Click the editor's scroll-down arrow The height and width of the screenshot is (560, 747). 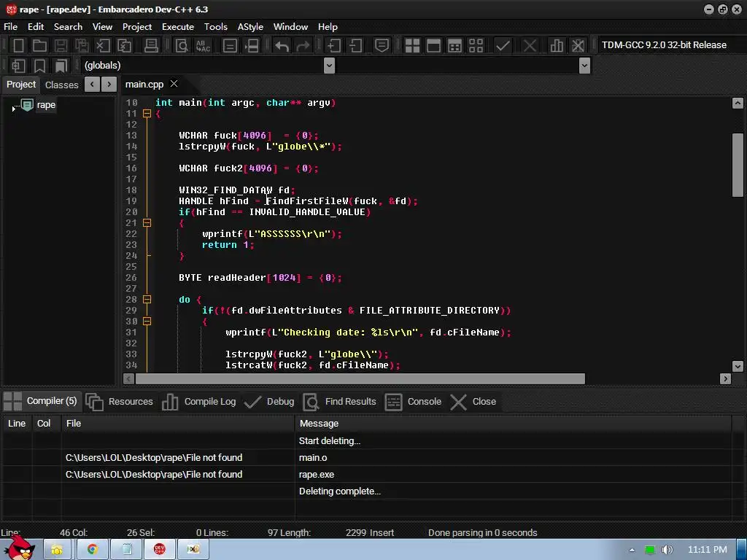pyautogui.click(x=738, y=366)
